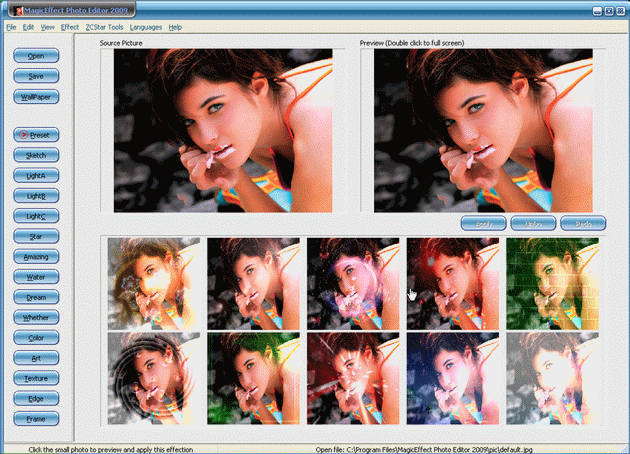Select the Texture effect category
Image resolution: width=630 pixels, height=454 pixels.
coord(35,378)
